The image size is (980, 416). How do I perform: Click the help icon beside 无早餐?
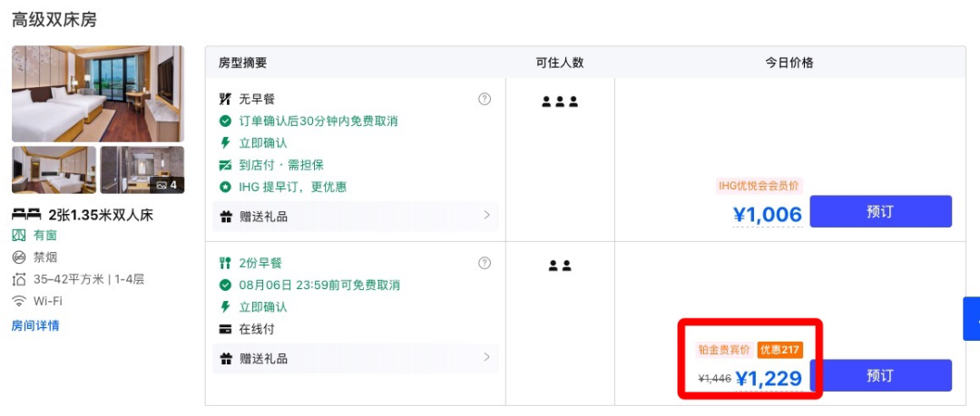[x=485, y=100]
